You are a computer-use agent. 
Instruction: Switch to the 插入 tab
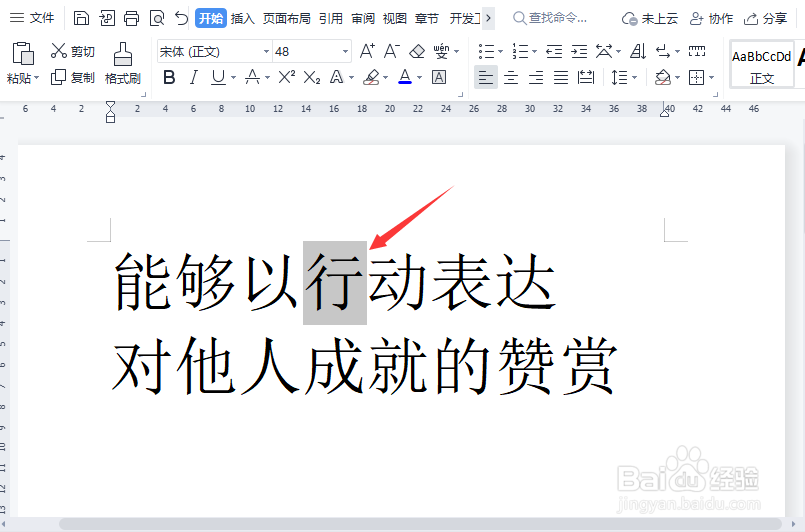point(243,18)
